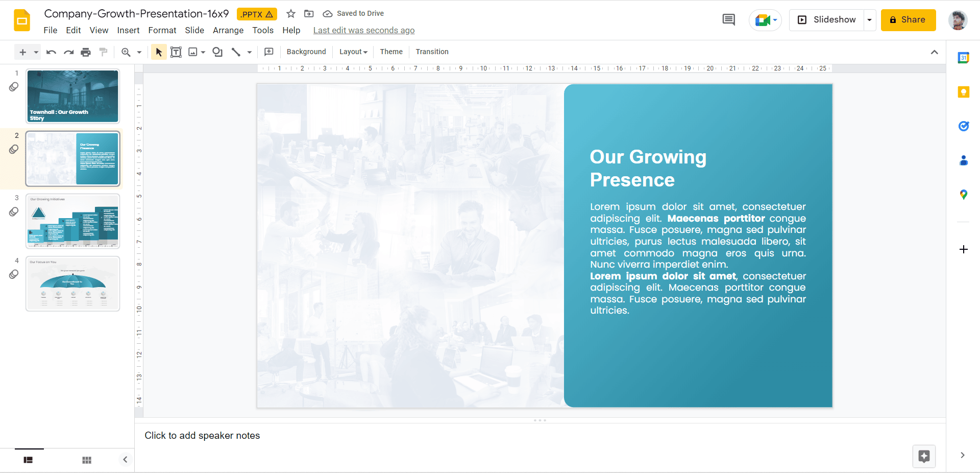Image resolution: width=980 pixels, height=473 pixels.
Task: Open the Insert menu
Action: (x=128, y=30)
